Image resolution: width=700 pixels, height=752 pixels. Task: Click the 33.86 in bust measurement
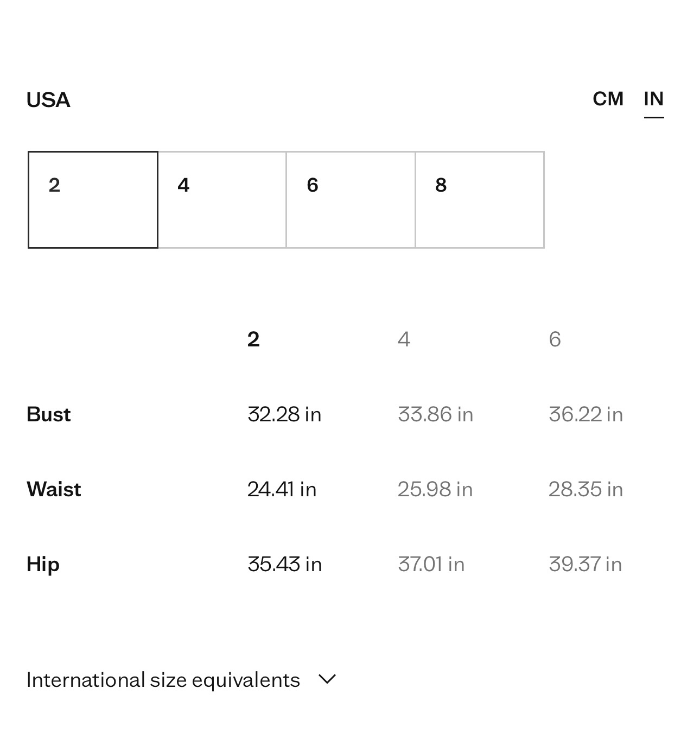(x=435, y=414)
